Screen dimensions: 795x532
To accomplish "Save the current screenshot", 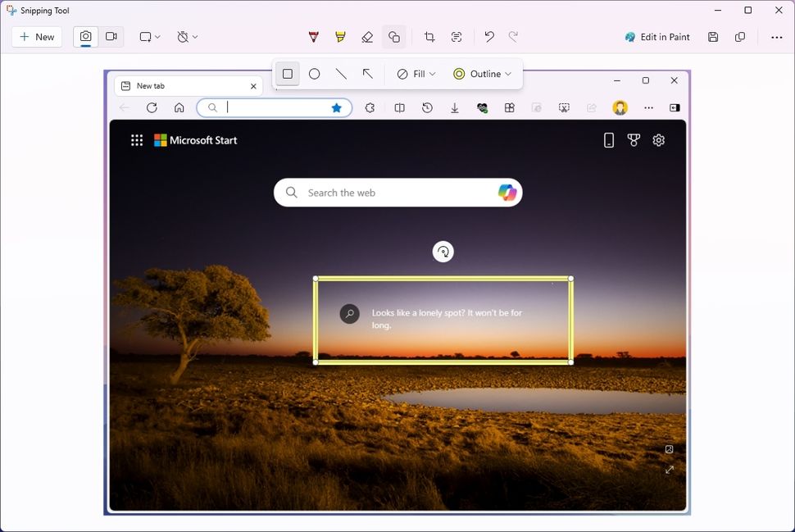I will 712,37.
